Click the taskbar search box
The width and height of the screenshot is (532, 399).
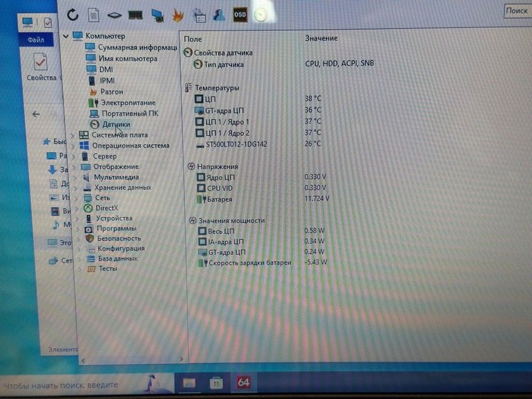[87, 385]
